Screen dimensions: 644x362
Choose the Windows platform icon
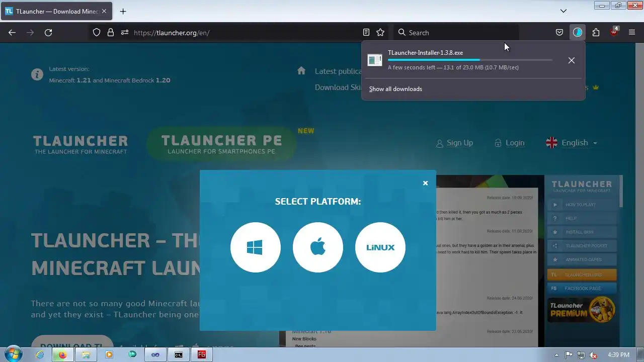[255, 247]
